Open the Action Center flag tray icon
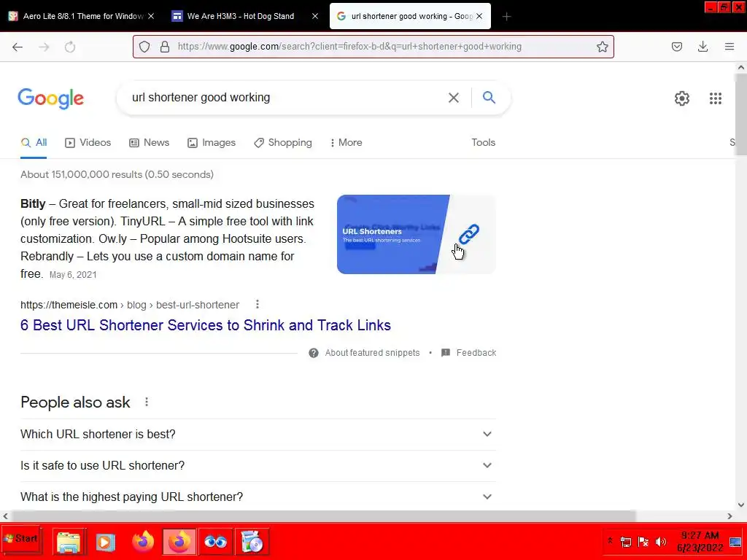Image resolution: width=747 pixels, height=560 pixels. pyautogui.click(x=643, y=542)
